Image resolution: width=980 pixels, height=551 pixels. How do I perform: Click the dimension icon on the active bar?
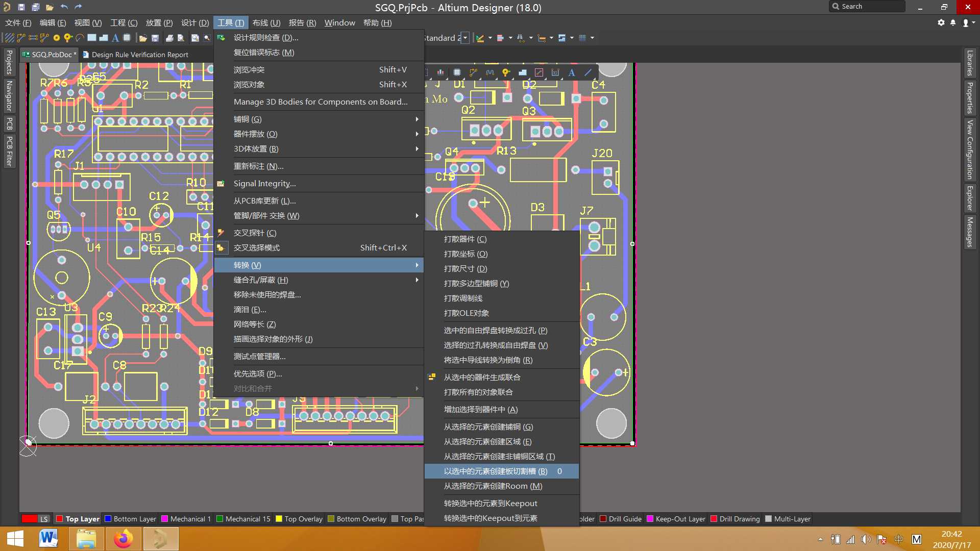(555, 72)
